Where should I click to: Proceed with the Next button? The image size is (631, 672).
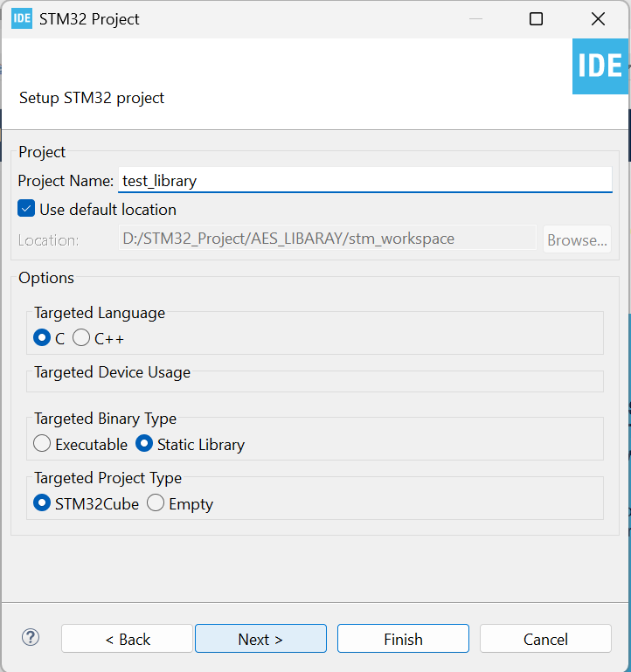pos(260,639)
